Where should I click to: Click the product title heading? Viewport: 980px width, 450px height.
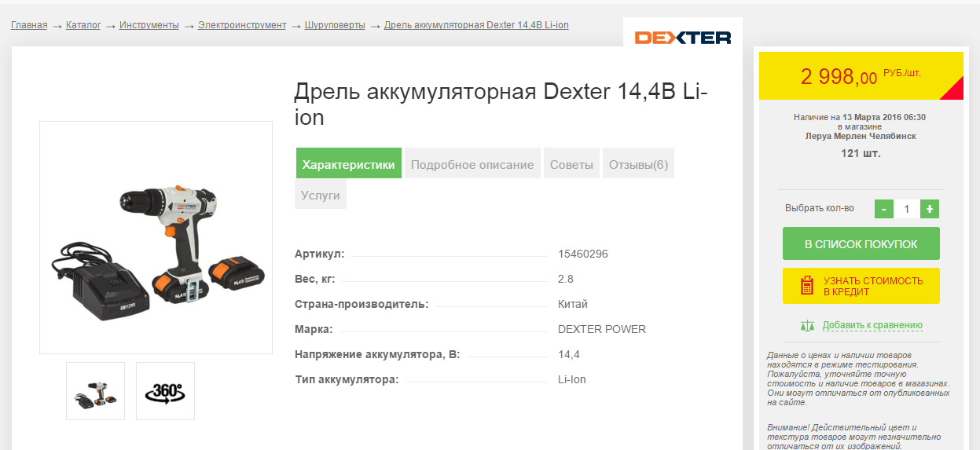pos(501,104)
